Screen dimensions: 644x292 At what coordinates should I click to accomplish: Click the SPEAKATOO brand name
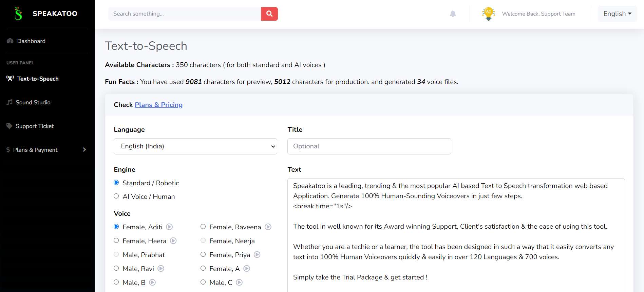[x=55, y=14]
